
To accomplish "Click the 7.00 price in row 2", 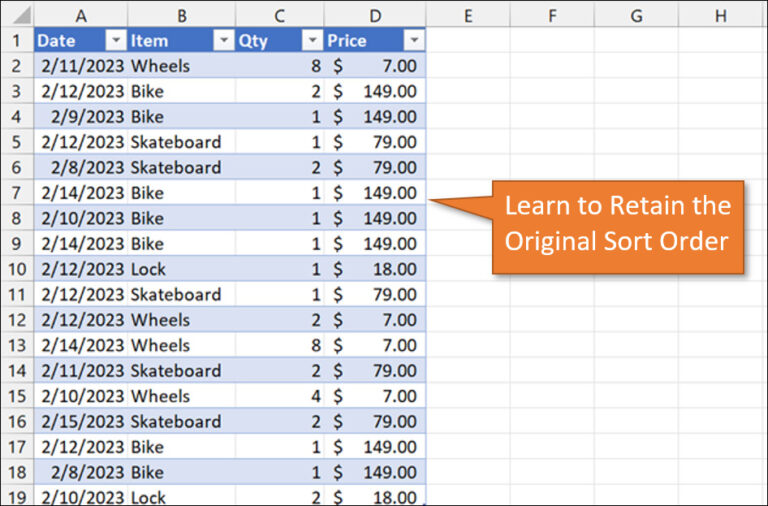I will (x=375, y=66).
